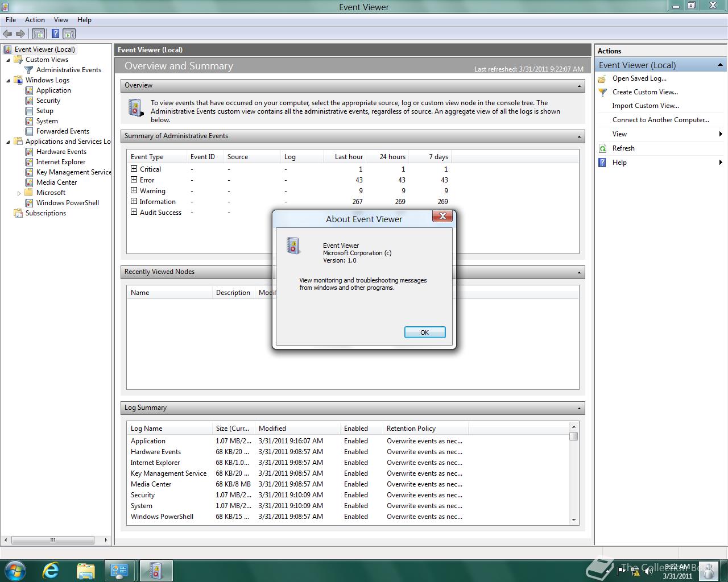Screen dimensions: 728x582
Task: Click the Open Saved Log folder icon
Action: point(602,79)
